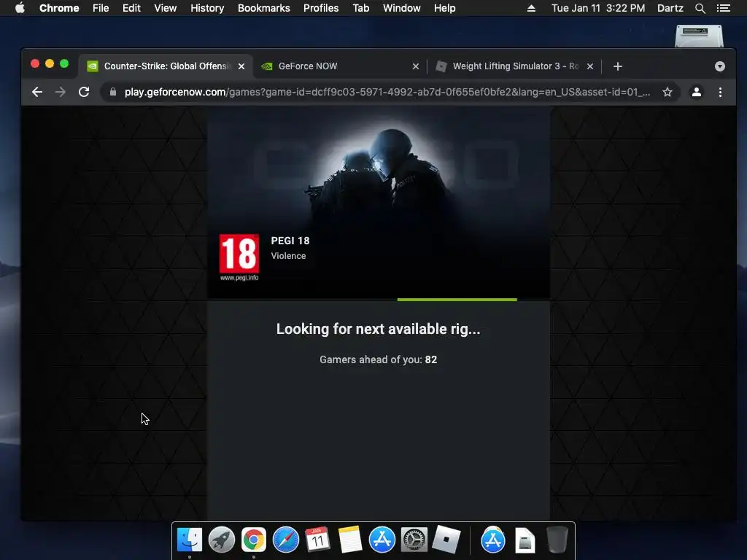Screen dimensions: 747x560
Task: Click the browser forward arrow
Action: pyautogui.click(x=60, y=92)
